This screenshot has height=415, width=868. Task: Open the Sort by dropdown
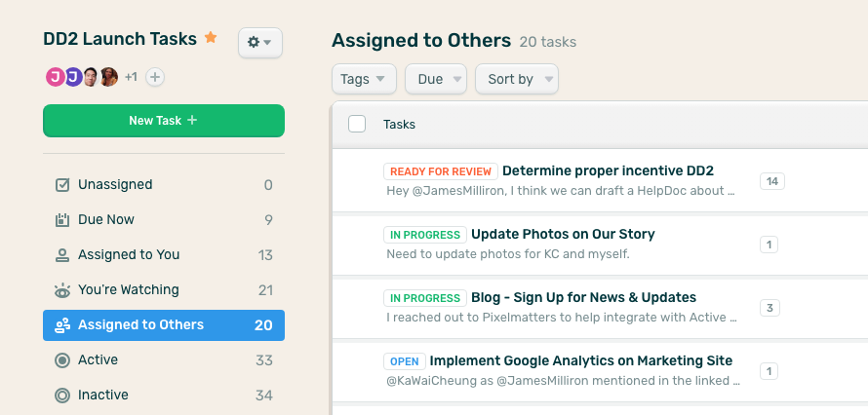tap(517, 80)
